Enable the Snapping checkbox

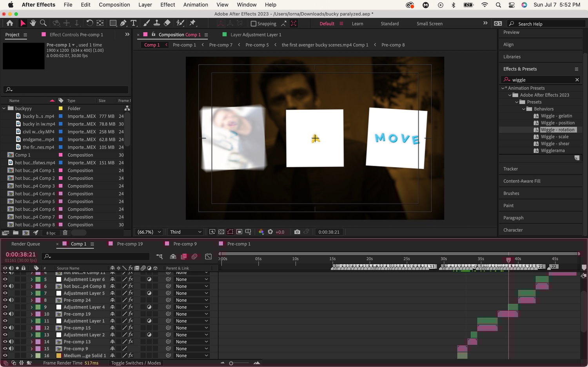click(254, 24)
